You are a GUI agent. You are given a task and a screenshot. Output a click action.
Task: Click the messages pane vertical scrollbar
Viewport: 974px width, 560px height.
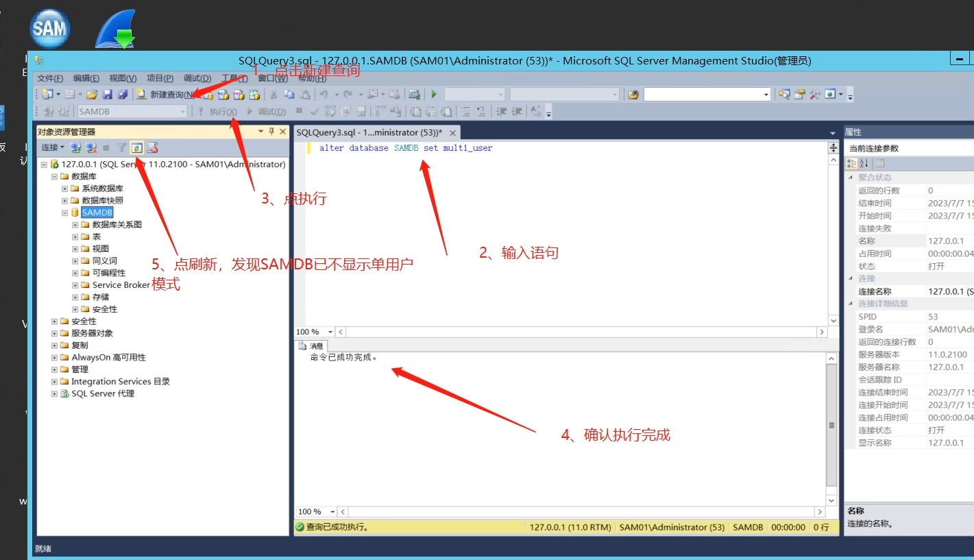click(831, 425)
